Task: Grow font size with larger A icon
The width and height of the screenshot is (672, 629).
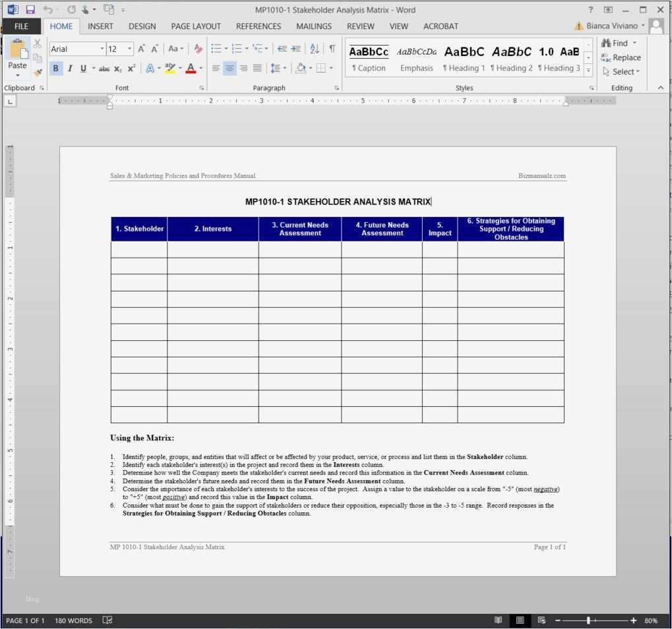Action: (141, 49)
